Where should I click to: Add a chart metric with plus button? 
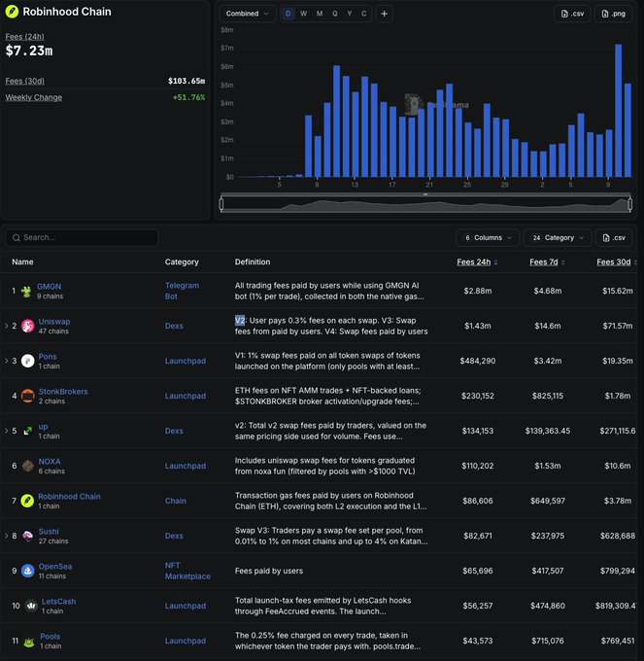pyautogui.click(x=384, y=14)
